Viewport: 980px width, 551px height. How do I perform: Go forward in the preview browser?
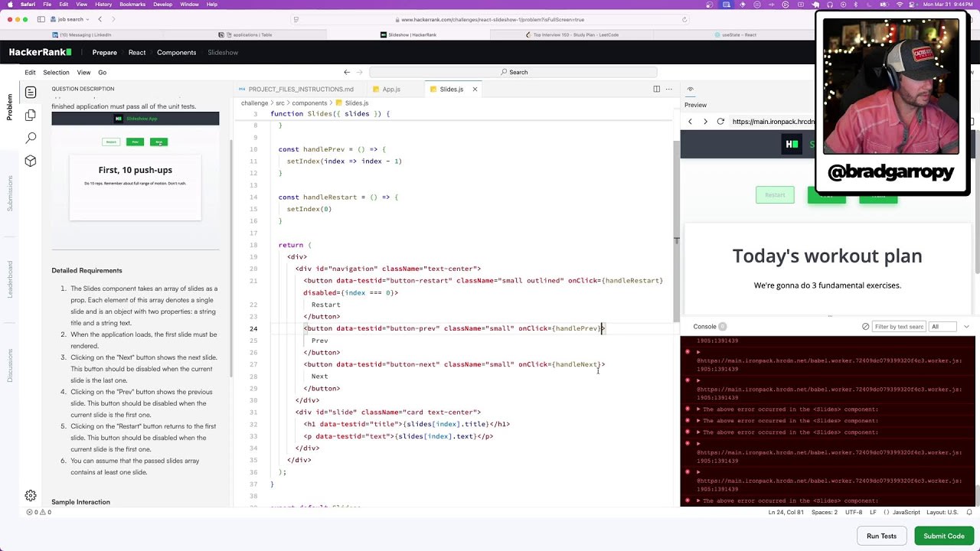coord(705,122)
